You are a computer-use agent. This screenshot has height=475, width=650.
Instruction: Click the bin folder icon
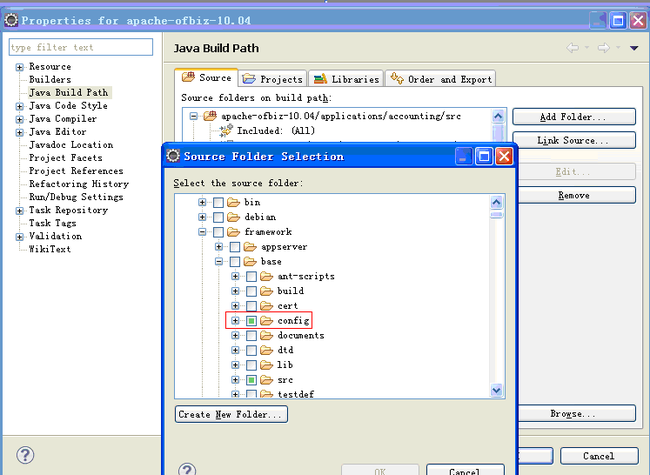coord(233,202)
